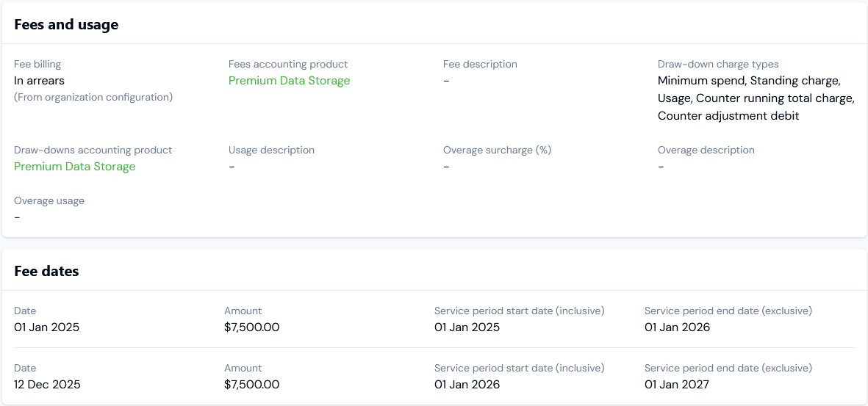Click the amount in the 12 Dec 2025 row
868x406 pixels.
click(251, 385)
